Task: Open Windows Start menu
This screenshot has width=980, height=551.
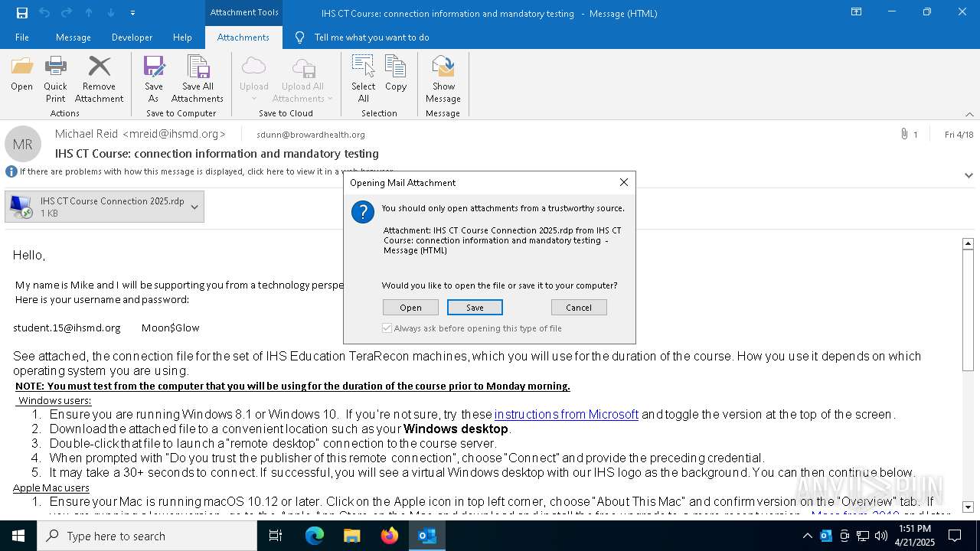Action: click(x=18, y=536)
